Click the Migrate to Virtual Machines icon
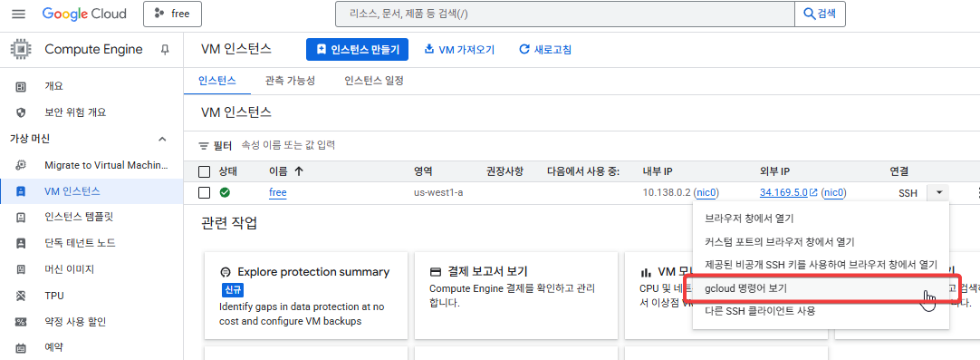980x360 pixels. (x=21, y=165)
